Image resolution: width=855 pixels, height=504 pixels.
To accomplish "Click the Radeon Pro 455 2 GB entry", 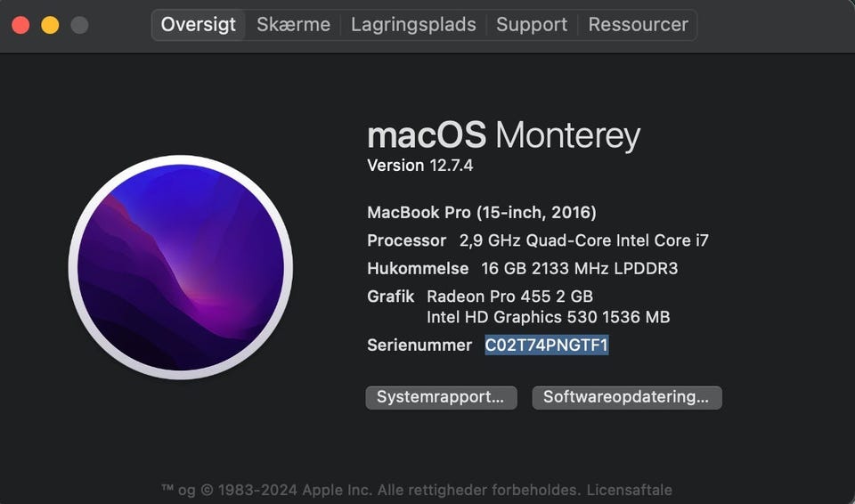I will tap(509, 296).
